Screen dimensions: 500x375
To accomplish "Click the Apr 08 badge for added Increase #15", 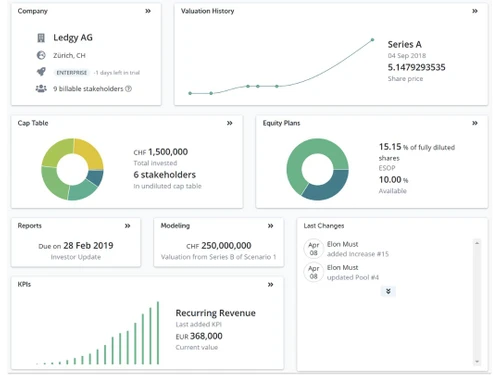I will pos(314,249).
